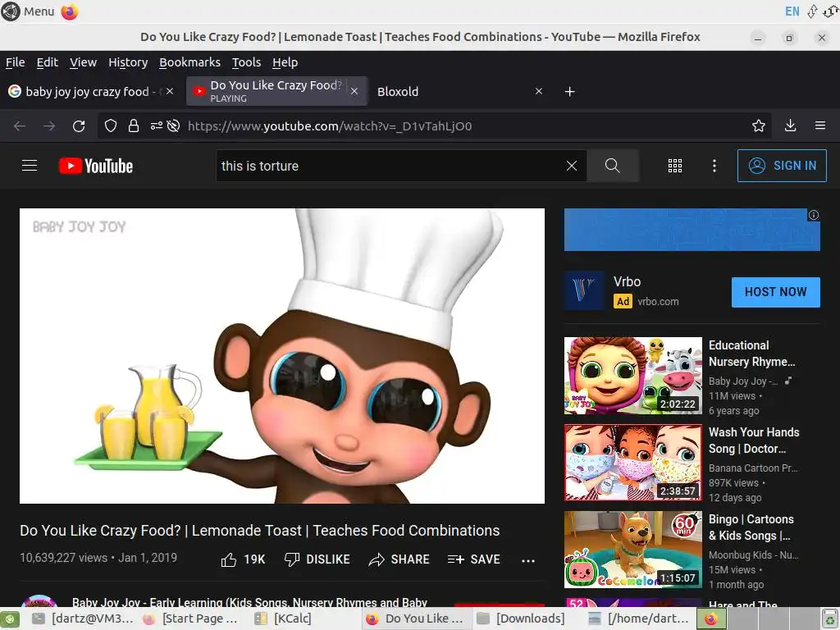Switch keyboard layout via EN indicator
The height and width of the screenshot is (630, 840).
[x=792, y=11]
